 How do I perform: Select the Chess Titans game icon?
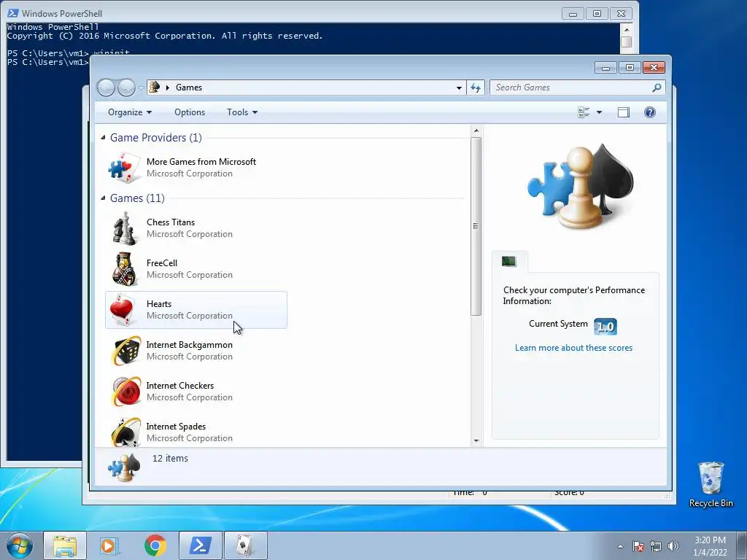pos(124,228)
